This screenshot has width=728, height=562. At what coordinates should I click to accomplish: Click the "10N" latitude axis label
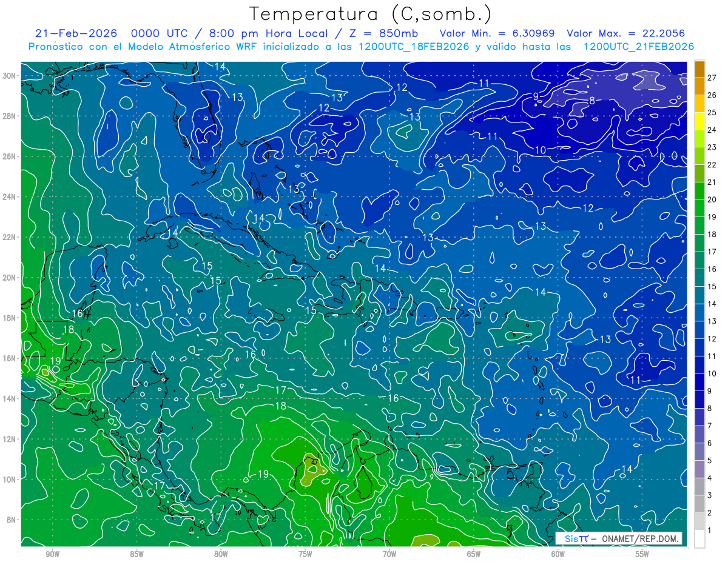pos(10,479)
